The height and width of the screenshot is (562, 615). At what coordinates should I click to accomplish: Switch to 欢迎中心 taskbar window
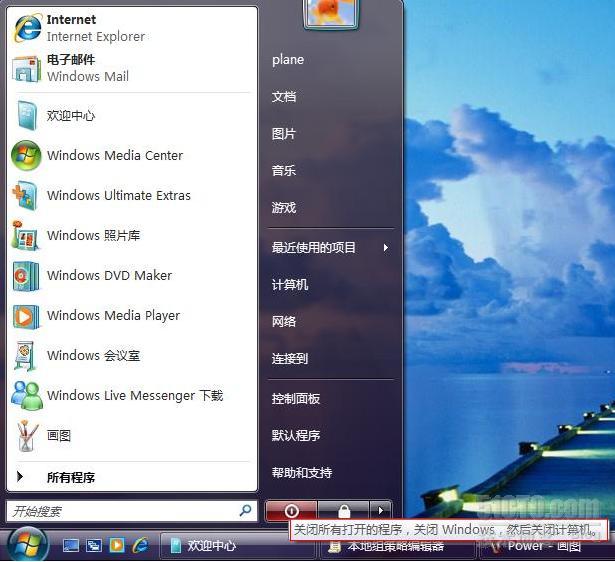click(237, 546)
